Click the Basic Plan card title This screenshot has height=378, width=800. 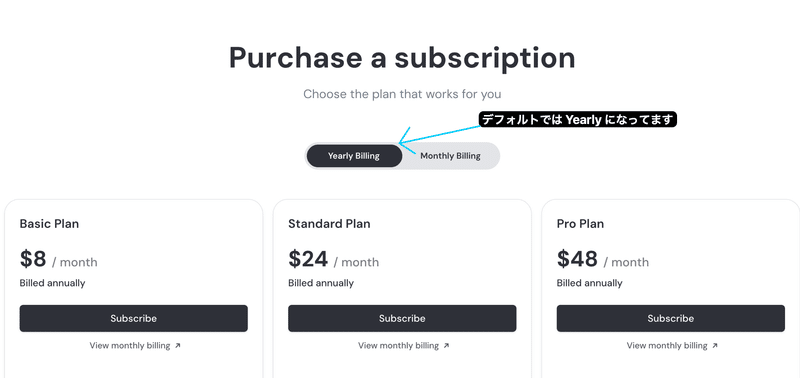49,223
